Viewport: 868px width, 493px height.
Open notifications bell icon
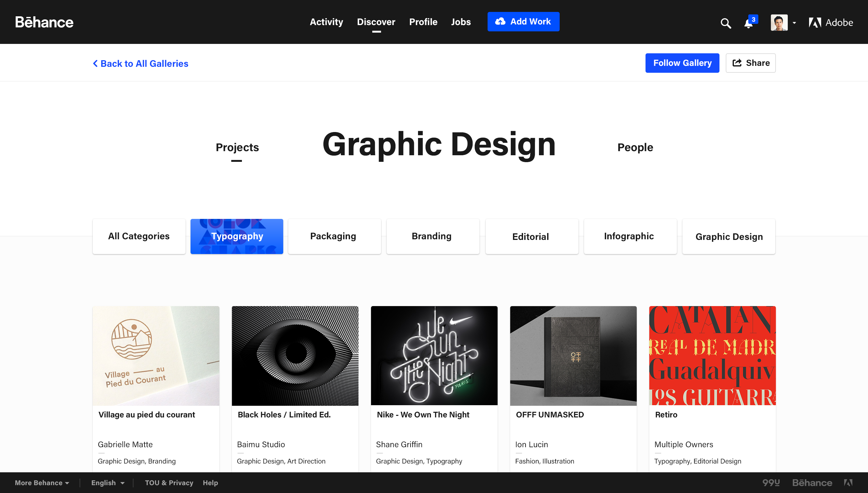749,23
